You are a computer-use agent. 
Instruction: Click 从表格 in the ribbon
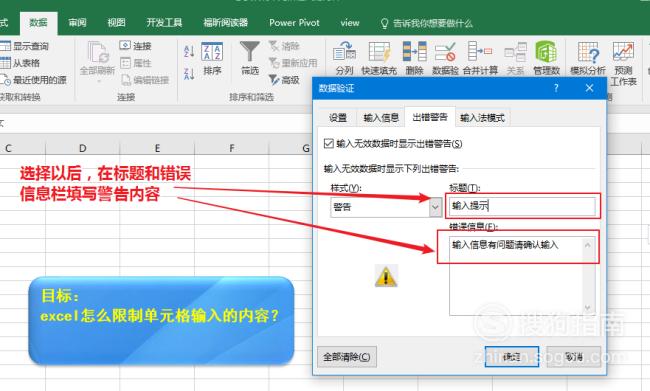coord(21,63)
